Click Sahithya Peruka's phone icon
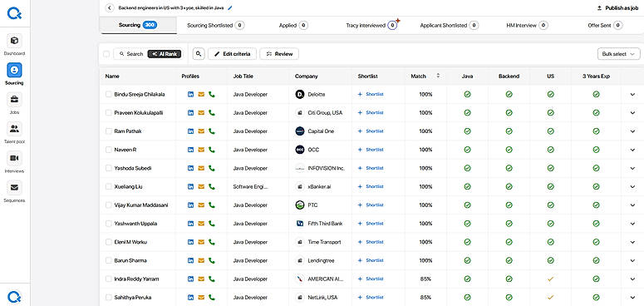 tap(212, 298)
